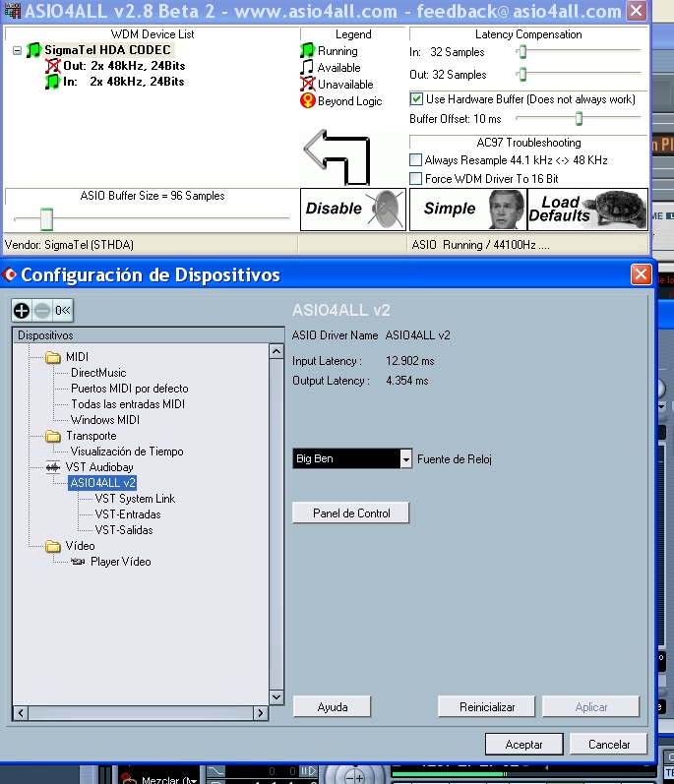The image size is (674, 784).
Task: Click the Aplicar button
Action: pyautogui.click(x=591, y=707)
